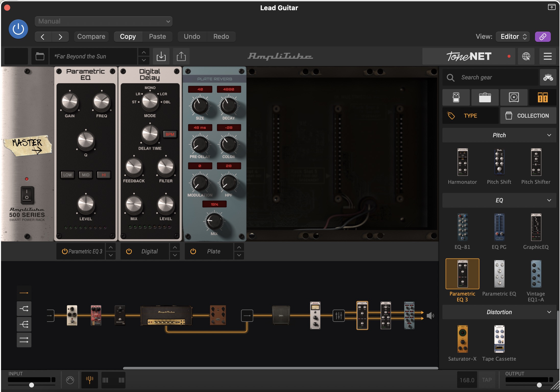This screenshot has width=560, height=392.
Task: Click the Paste button
Action: click(x=157, y=36)
